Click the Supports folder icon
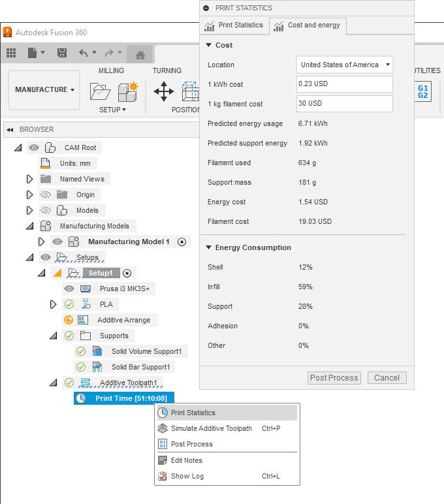The width and height of the screenshot is (444, 504). [x=85, y=336]
